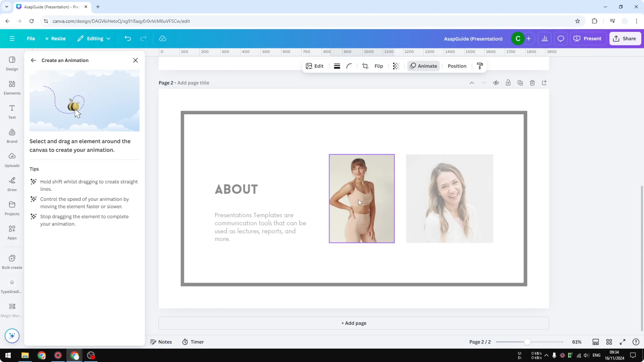Open the crop tool for the image

pos(365,66)
